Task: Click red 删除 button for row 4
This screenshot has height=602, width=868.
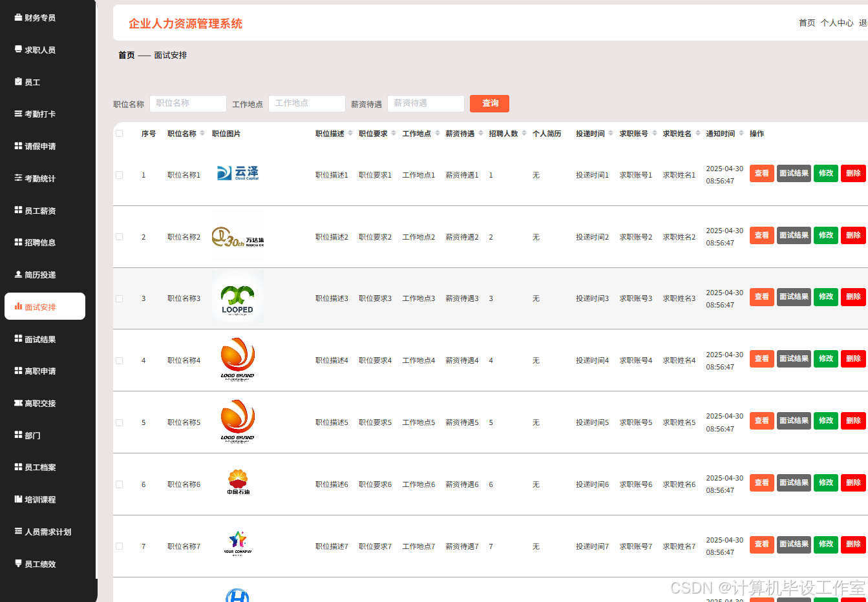Action: 853,358
